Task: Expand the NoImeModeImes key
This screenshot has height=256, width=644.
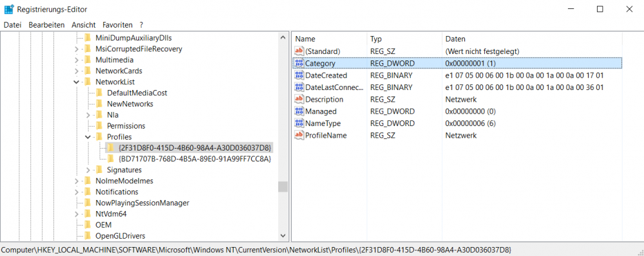Action: (x=77, y=181)
